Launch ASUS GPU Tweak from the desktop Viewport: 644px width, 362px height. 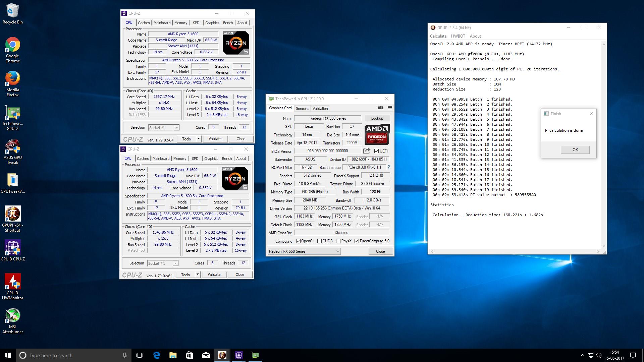point(12,152)
